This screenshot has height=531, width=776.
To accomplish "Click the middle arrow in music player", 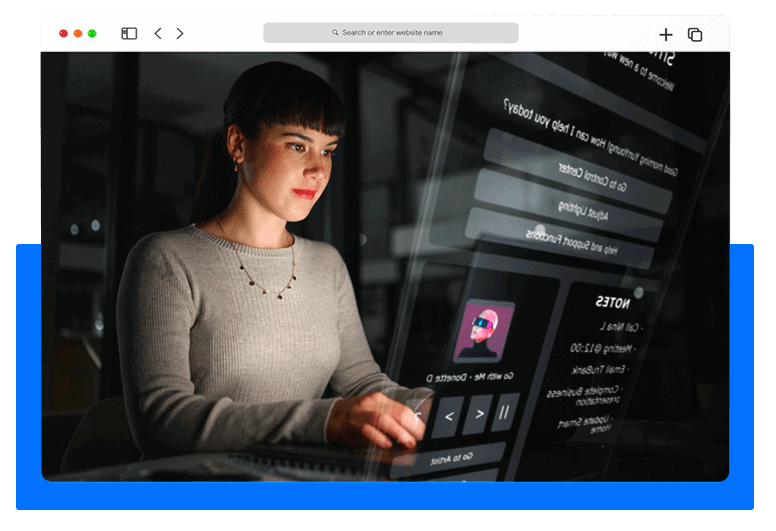I will (x=449, y=414).
